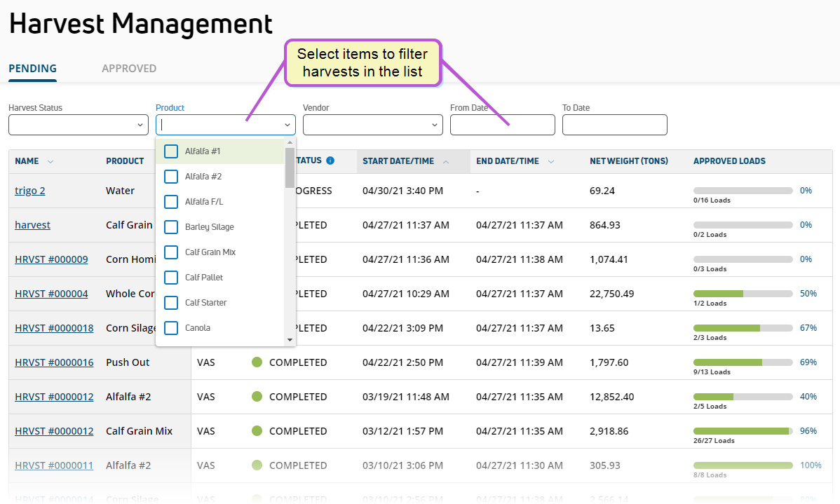Click the 12,852.40 net weight cell

tap(612, 397)
